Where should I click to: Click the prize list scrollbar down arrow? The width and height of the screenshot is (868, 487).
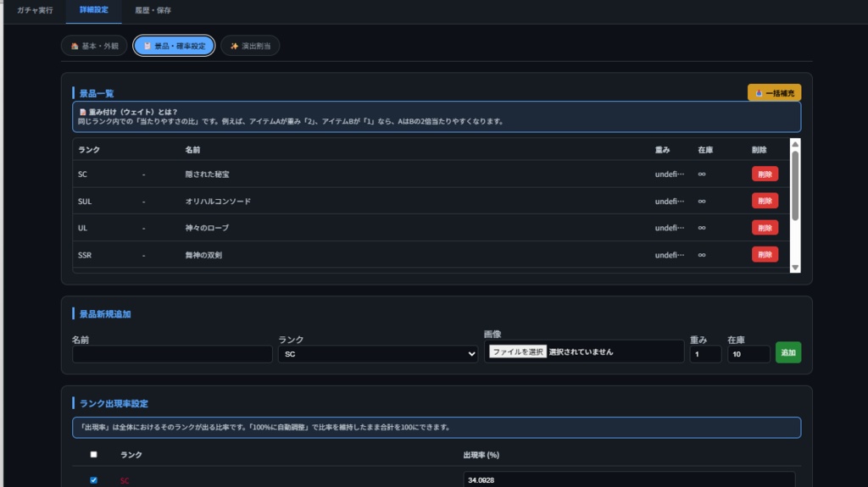pyautogui.click(x=795, y=268)
